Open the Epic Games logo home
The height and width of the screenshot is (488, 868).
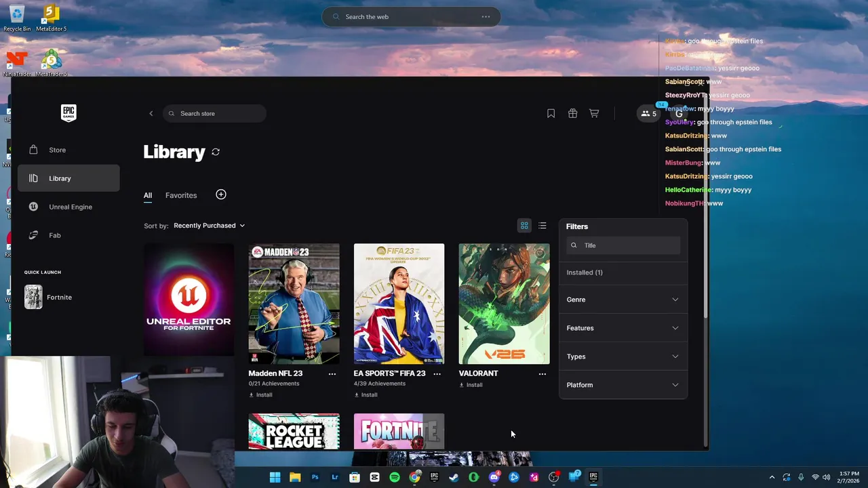(x=68, y=113)
